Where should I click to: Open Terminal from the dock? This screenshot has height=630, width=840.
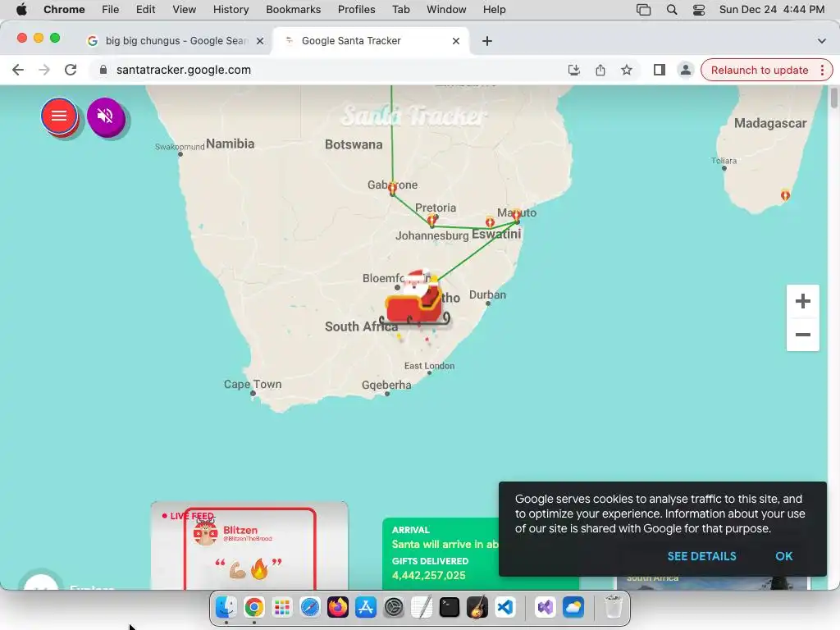(449, 607)
